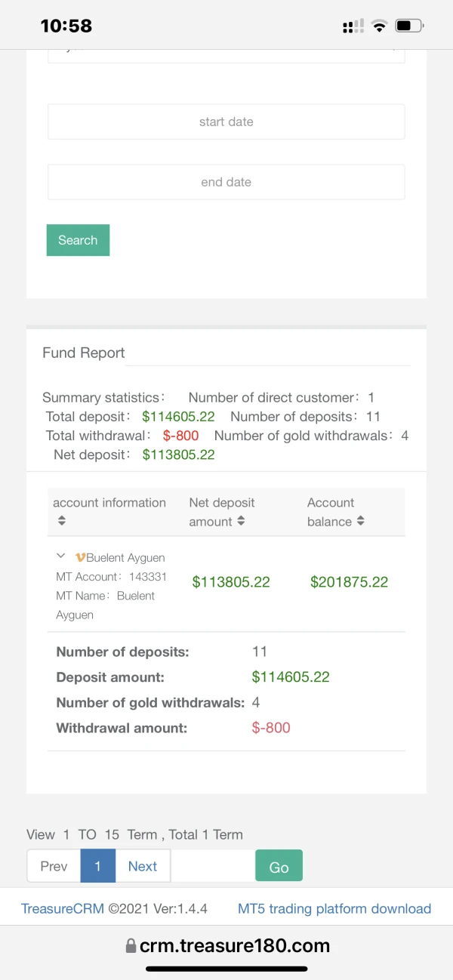Select page 1 in pagination
The width and height of the screenshot is (453, 980).
(x=97, y=866)
